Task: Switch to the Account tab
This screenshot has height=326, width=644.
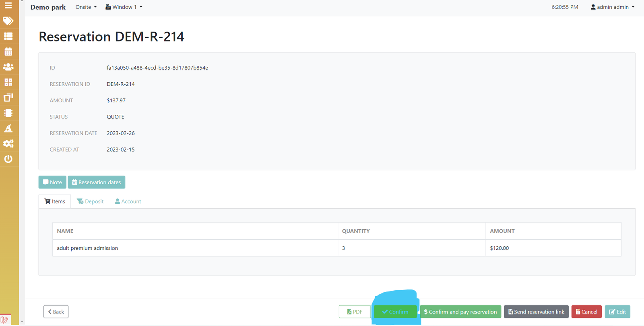Action: tap(128, 201)
